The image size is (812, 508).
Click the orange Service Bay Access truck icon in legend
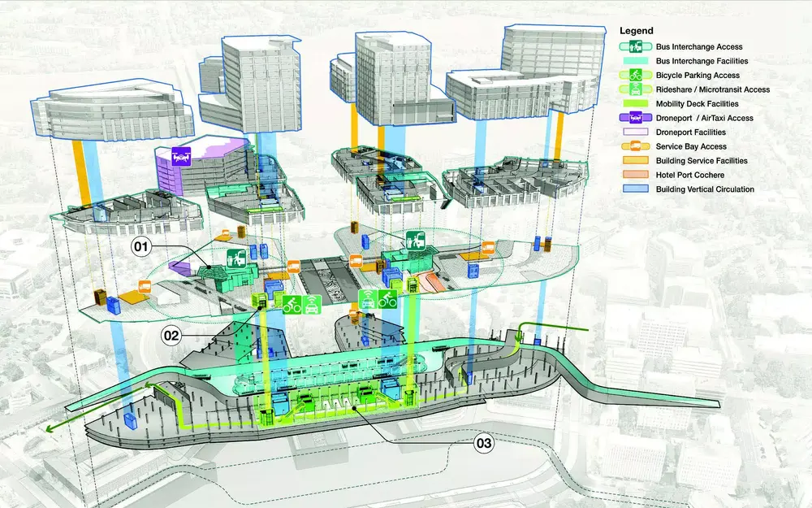[637, 146]
